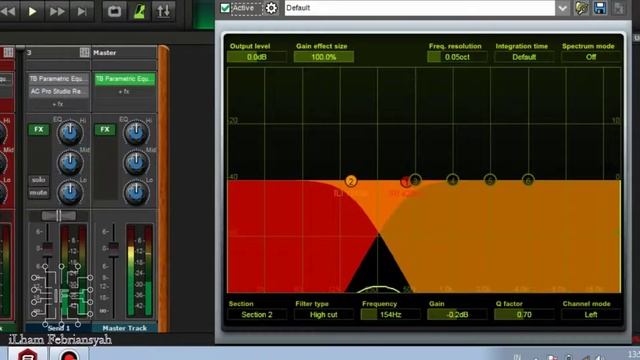Jump to end with skip-to-end button
Screen dimensions: 640x360
pos(82,11)
